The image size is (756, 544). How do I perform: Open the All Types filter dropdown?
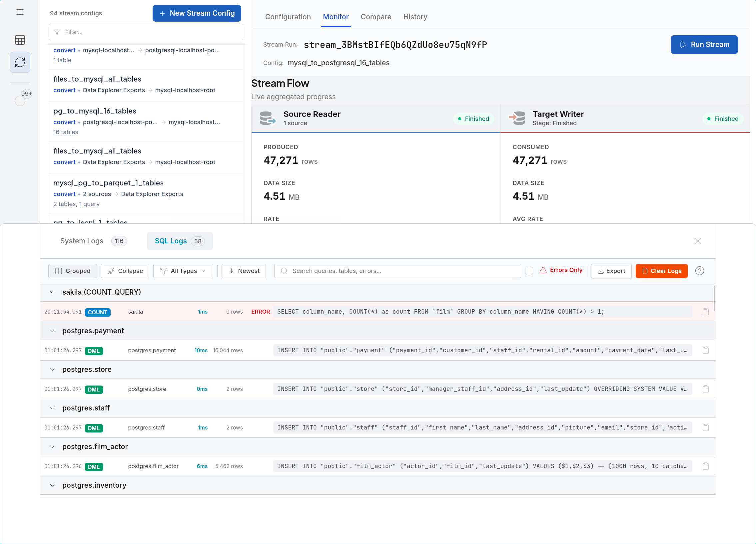tap(183, 271)
